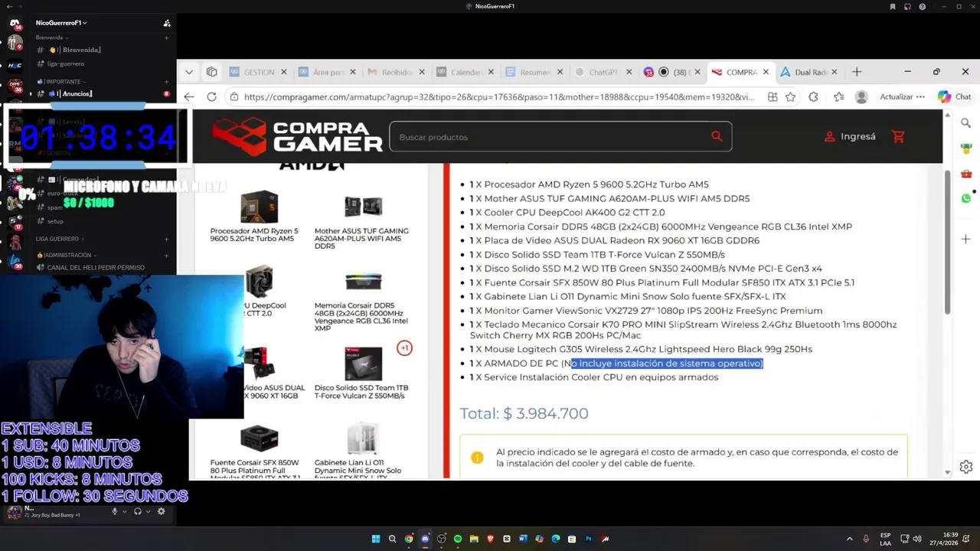Click the Total $ 3.984.700 text
Viewport: 980px width, 551px height.
click(x=524, y=413)
